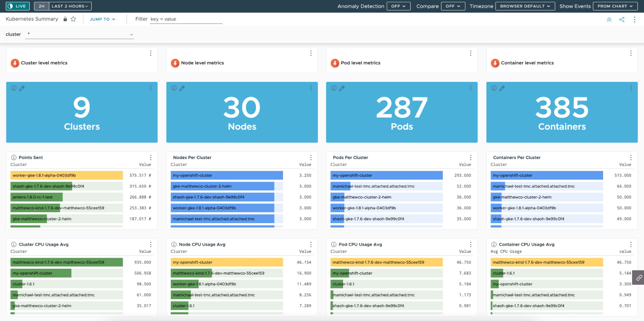Edit the Clusters tile with pencil icon

point(22,88)
